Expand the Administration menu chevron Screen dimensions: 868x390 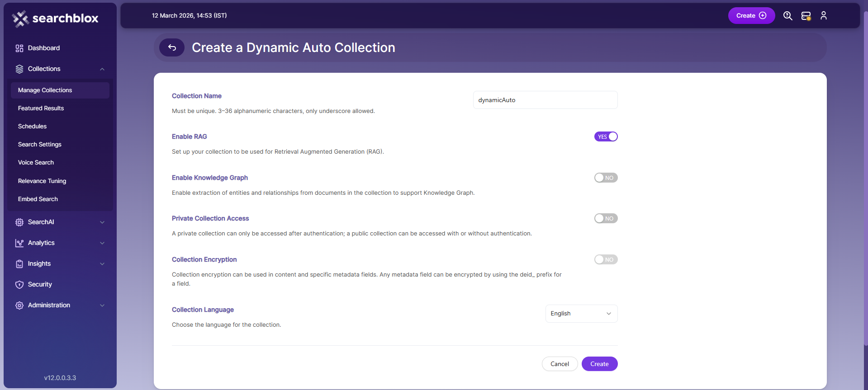click(102, 305)
